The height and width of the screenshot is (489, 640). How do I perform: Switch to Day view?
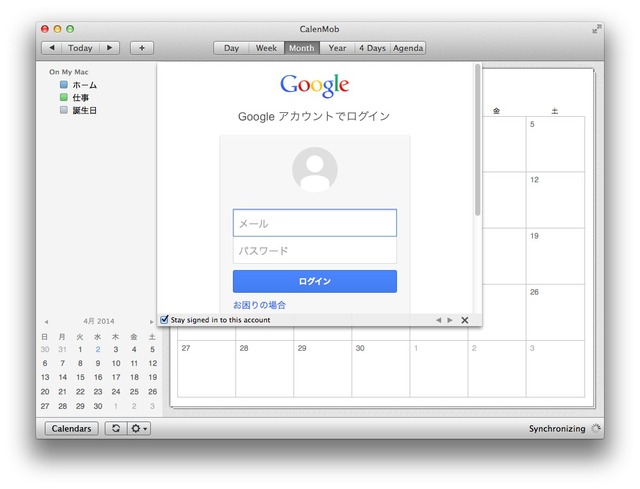coord(231,48)
